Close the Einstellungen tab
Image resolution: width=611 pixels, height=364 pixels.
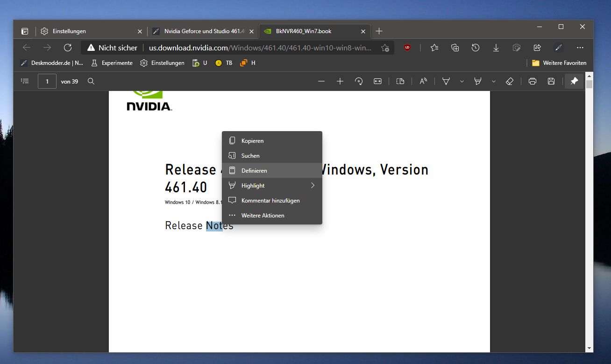click(x=140, y=31)
